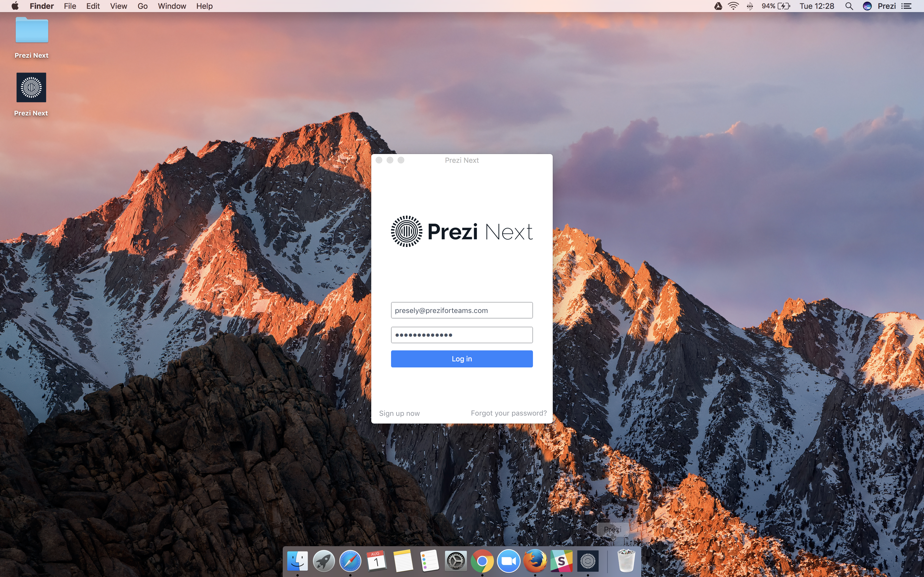Click the Log in button
This screenshot has height=577, width=924.
click(x=462, y=359)
